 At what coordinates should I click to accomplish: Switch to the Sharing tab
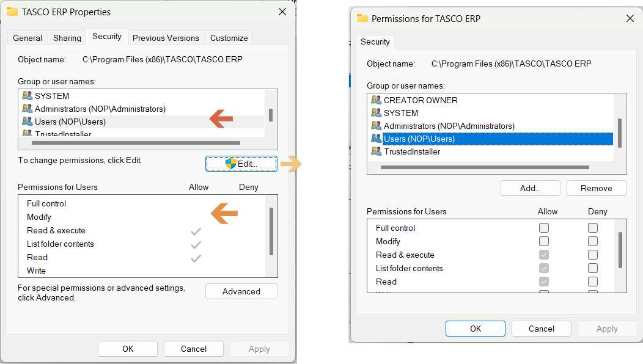coord(67,38)
